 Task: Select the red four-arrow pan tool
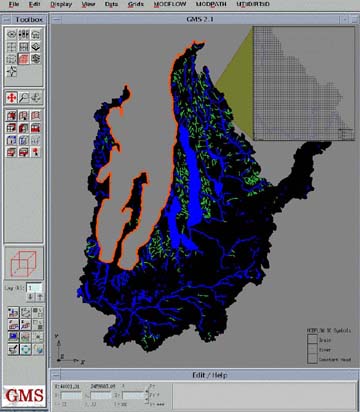tap(11, 98)
